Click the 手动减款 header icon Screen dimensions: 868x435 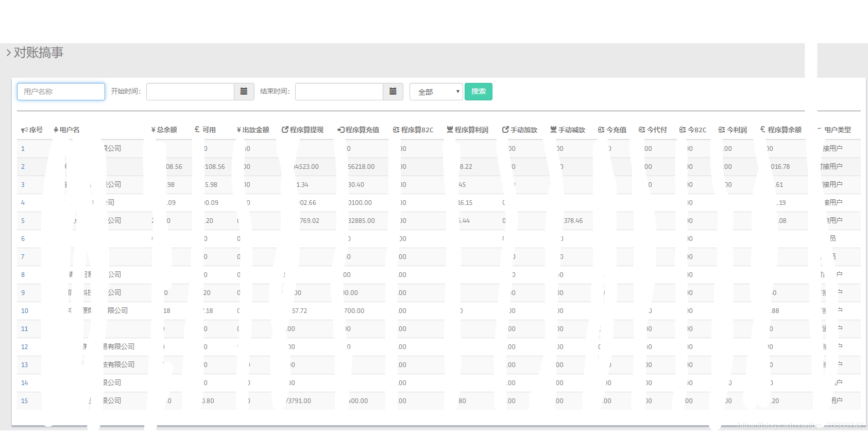click(554, 130)
